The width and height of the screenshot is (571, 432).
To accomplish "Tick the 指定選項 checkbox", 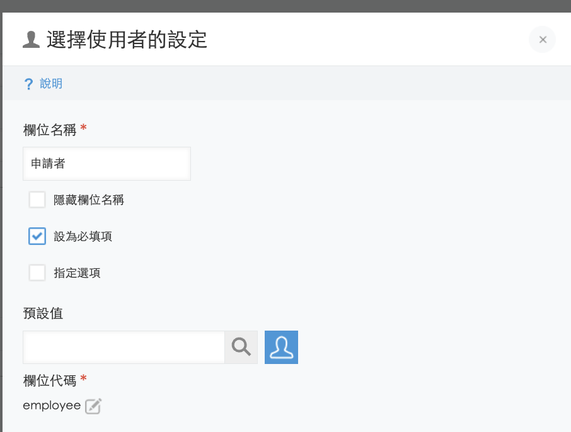I will coord(37,272).
